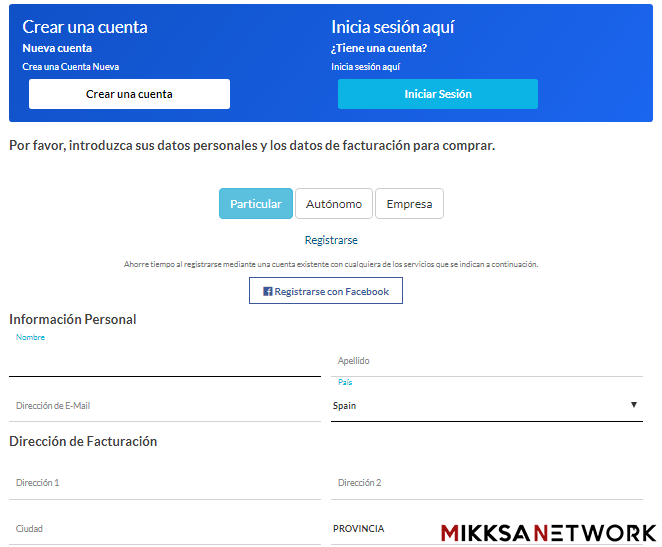Click the Crear una cuenta heading
Image resolution: width=662 pixels, height=547 pixels.
click(x=85, y=27)
